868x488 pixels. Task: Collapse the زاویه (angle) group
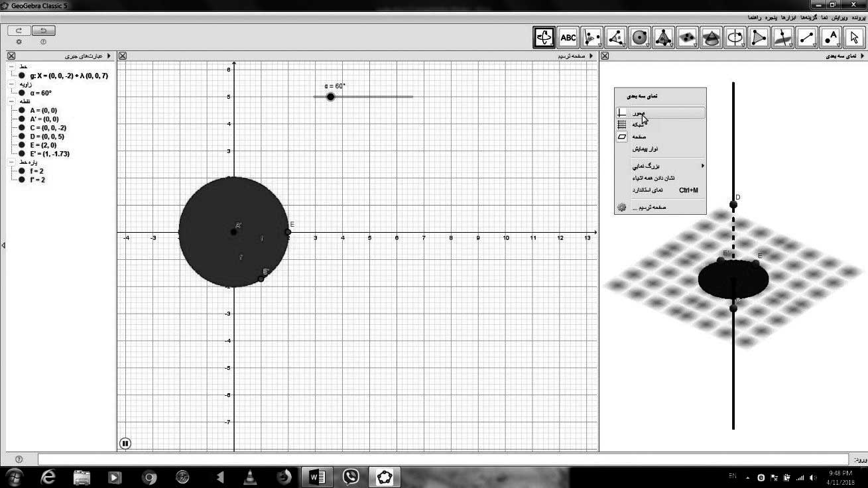click(x=11, y=84)
